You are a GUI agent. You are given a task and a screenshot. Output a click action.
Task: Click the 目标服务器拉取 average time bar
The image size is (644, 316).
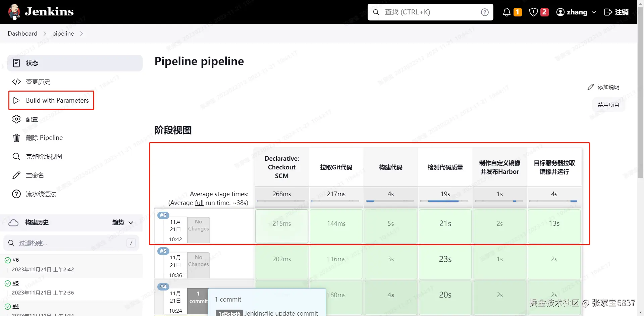554,201
